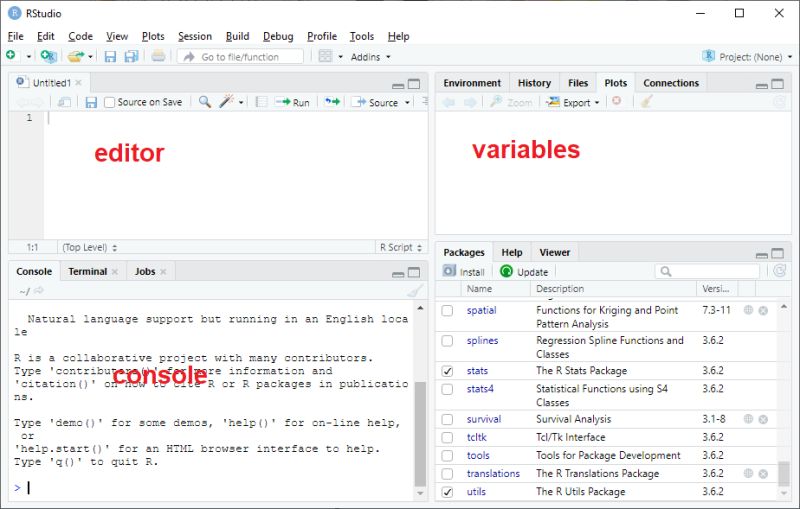Click web globe icon for survival package
Image resolution: width=800 pixels, height=509 pixels.
[x=748, y=419]
